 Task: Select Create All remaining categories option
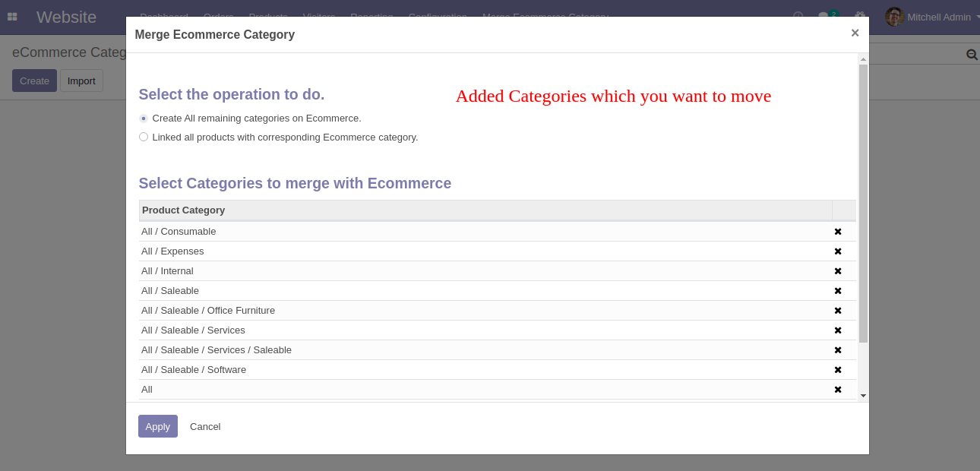click(144, 119)
